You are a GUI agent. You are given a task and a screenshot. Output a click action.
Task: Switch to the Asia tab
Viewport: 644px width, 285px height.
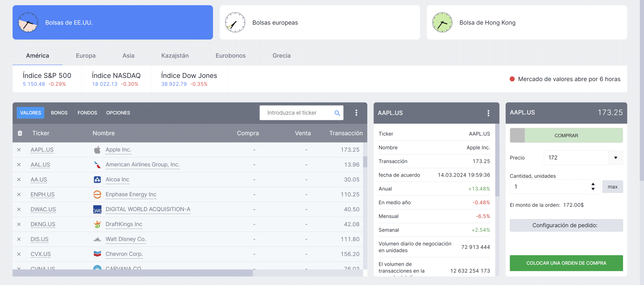(x=128, y=56)
